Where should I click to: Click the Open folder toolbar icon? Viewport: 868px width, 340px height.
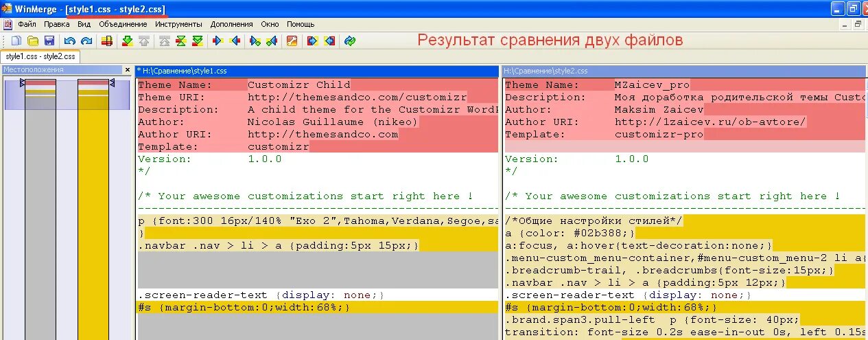pyautogui.click(x=33, y=41)
